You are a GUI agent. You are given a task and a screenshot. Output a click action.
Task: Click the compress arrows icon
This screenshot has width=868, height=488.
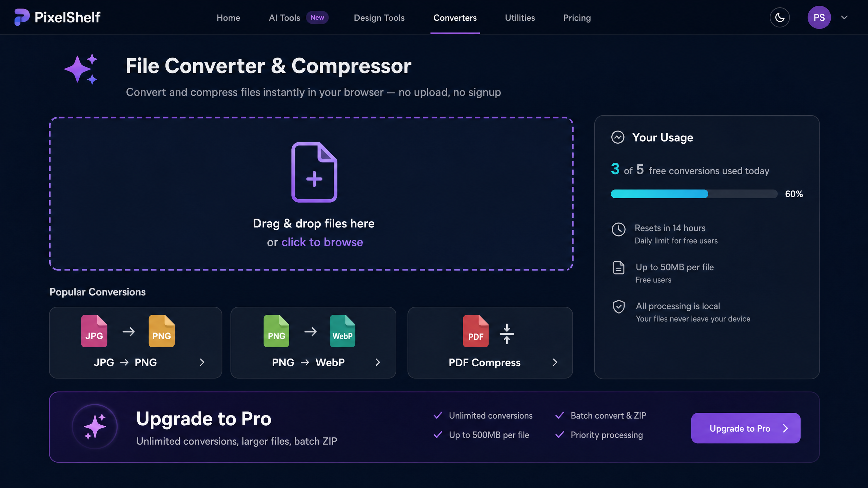[507, 333]
